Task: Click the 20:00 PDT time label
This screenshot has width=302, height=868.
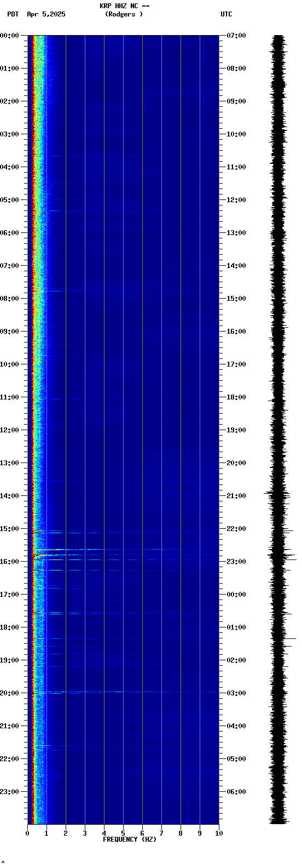Action: (10, 693)
